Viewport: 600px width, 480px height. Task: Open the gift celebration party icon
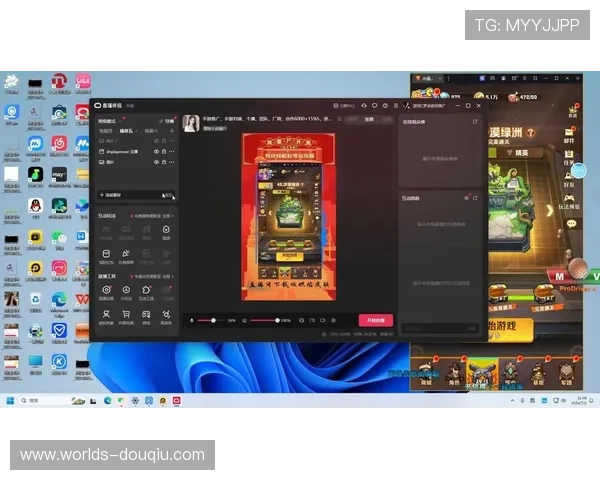pyautogui.click(x=126, y=256)
